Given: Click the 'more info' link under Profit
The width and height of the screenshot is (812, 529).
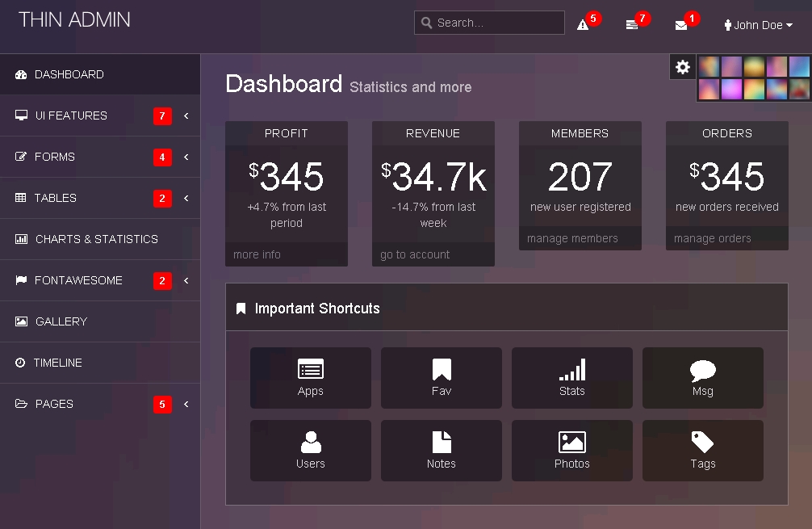Looking at the screenshot, I should [257, 254].
